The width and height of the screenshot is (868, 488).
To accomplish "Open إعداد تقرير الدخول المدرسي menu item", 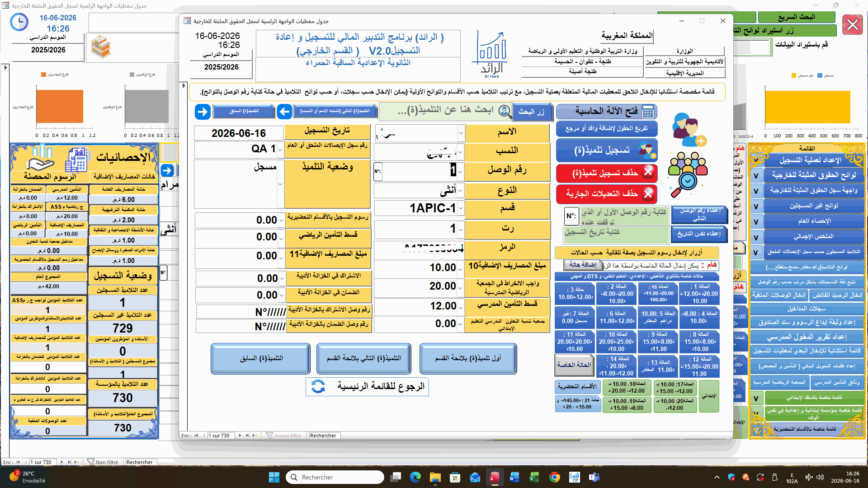I will point(807,337).
